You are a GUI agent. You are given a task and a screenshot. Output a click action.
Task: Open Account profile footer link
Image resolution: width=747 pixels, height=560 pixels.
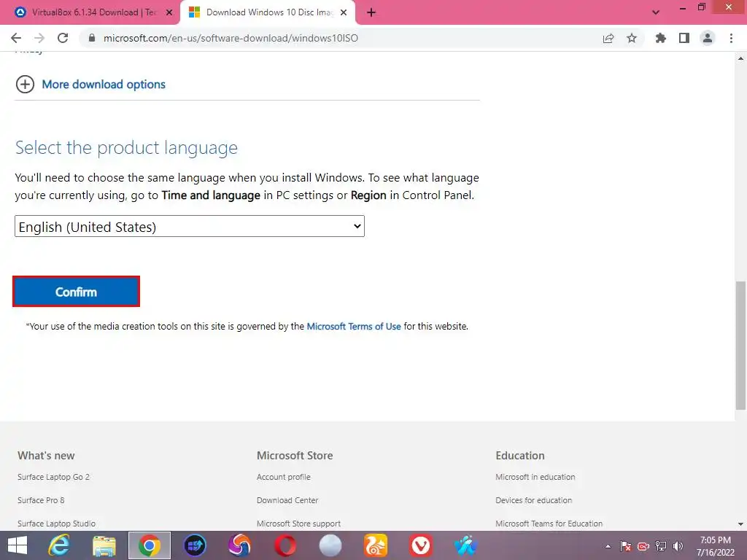[x=284, y=477]
